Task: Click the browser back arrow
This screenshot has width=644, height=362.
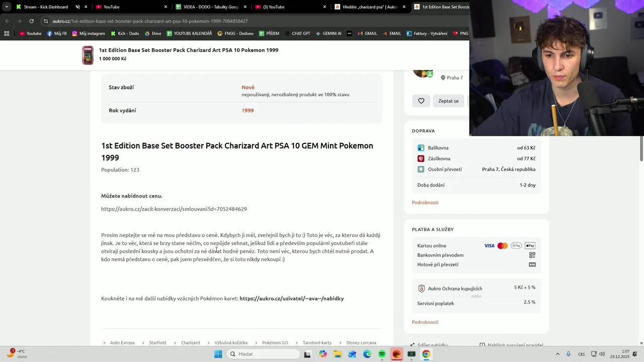Action: coord(7,21)
